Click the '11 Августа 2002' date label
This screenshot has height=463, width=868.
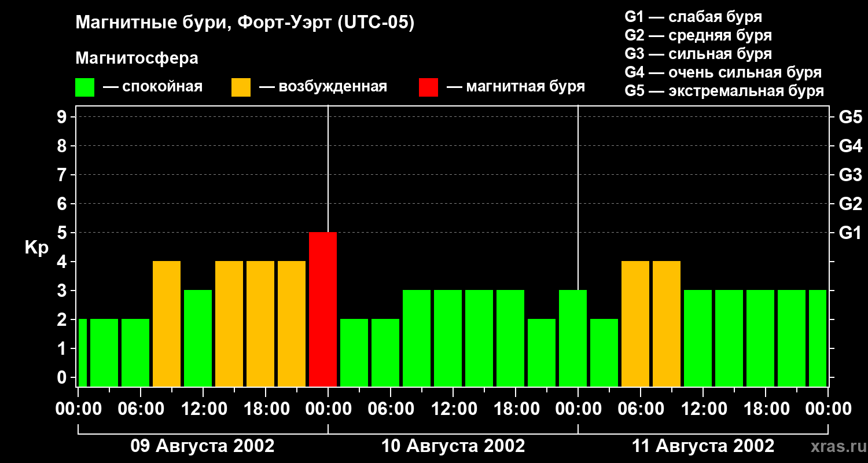[703, 446]
